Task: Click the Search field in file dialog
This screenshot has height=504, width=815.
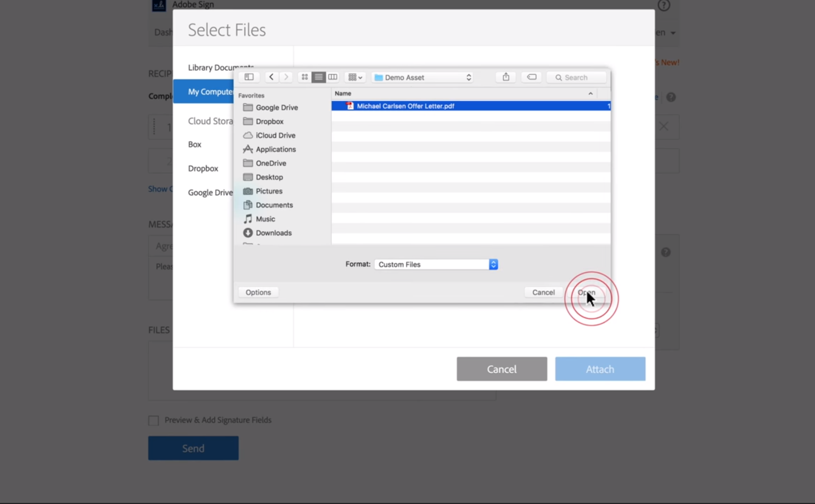Action: click(576, 78)
